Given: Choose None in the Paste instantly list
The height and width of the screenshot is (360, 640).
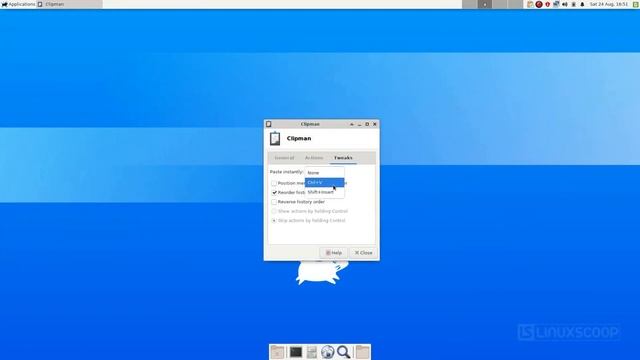Looking at the screenshot, I should 324,173.
